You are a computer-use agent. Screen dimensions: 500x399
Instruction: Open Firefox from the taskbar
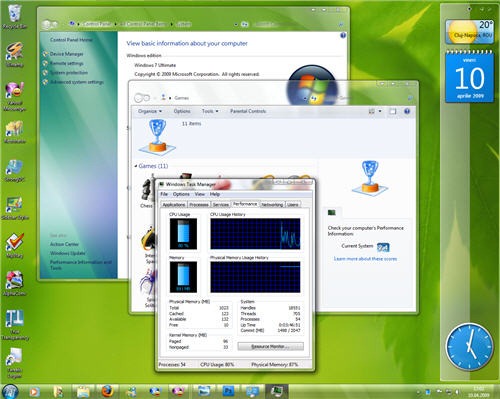107,391
